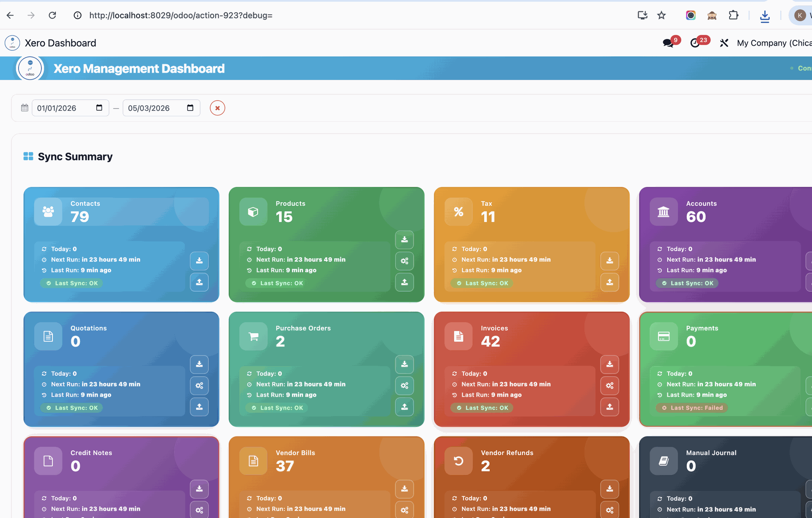Open Quotations card settings gears icon
The image size is (812, 518).
(x=199, y=386)
